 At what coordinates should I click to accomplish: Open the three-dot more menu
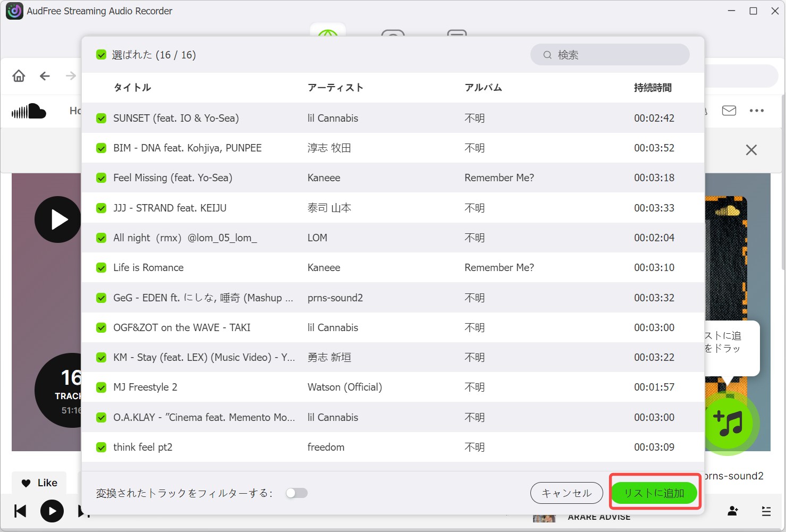pyautogui.click(x=757, y=111)
